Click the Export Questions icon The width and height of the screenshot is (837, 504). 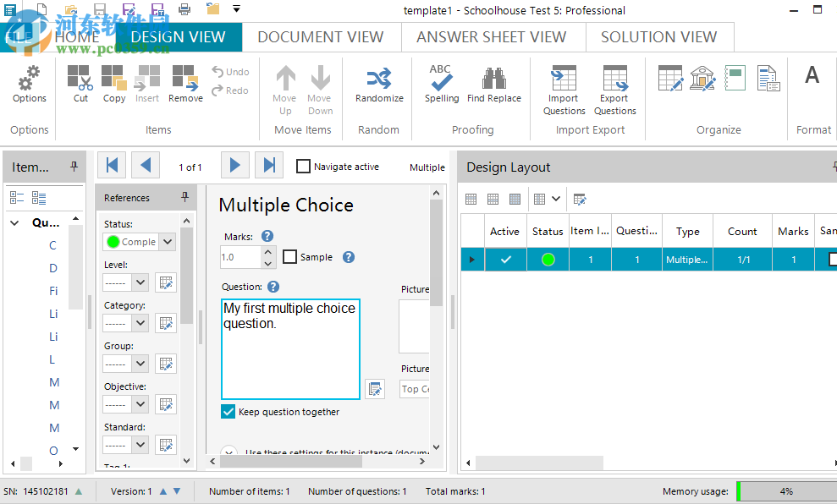614,79
